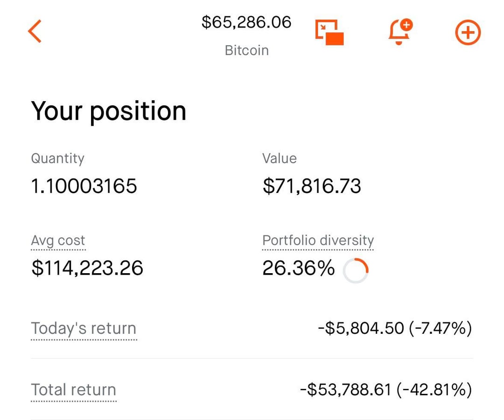Tap the Your position heading
Viewport: 504px width, 420px height.
[x=108, y=111]
